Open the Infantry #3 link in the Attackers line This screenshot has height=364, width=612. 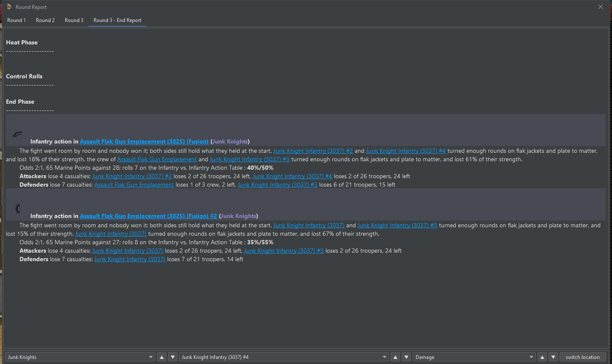tap(284, 251)
